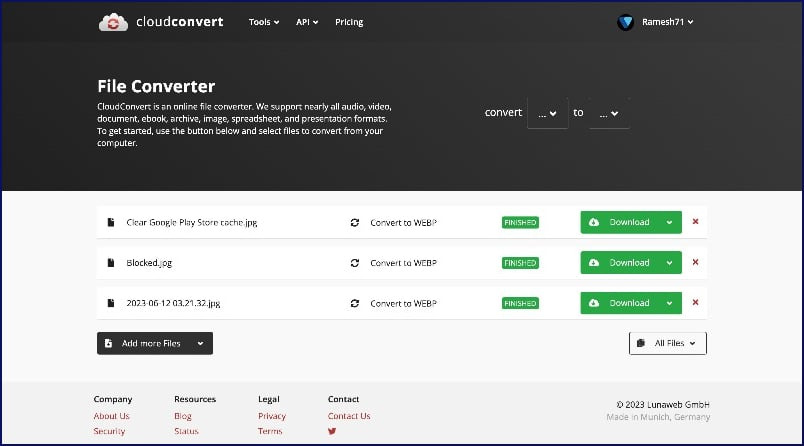Click file icon beside 2023-06-12 03.21.32.jpg

[111, 303]
